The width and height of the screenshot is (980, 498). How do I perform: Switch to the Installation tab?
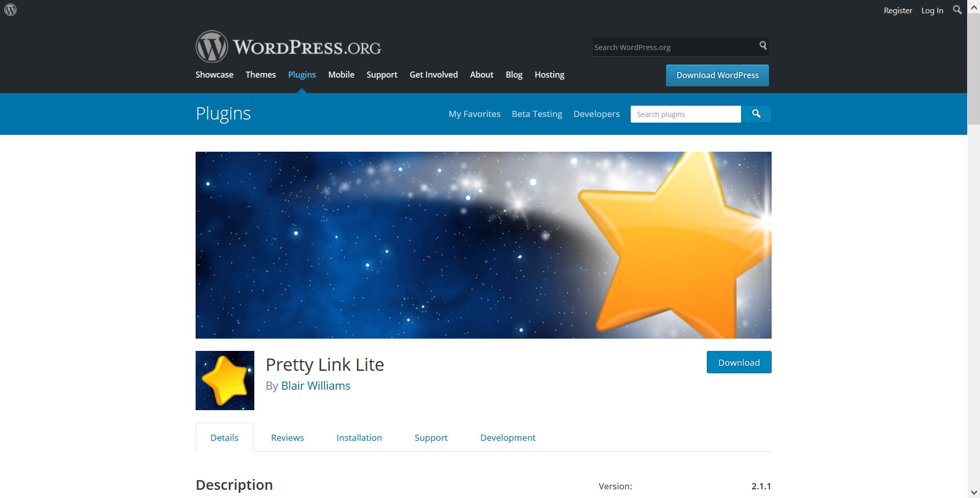pos(359,438)
